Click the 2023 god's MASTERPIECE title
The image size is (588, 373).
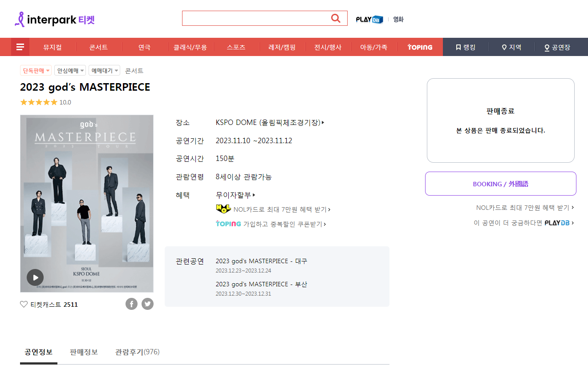point(85,87)
